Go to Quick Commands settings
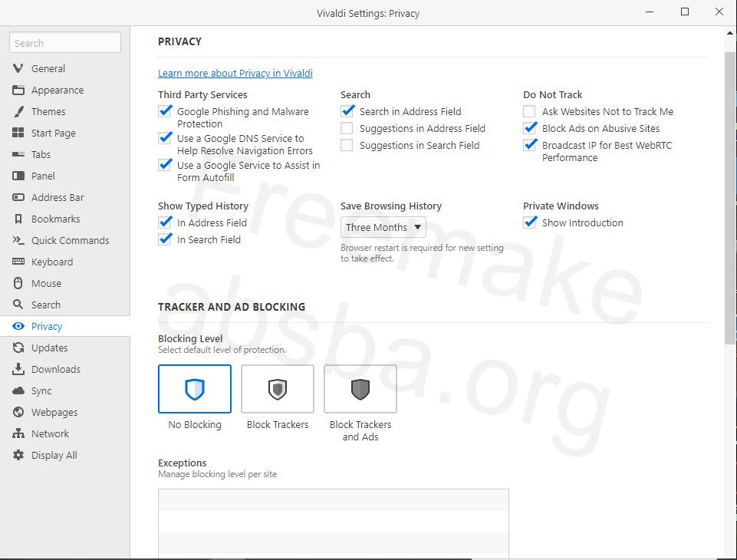Viewport: 737px width, 560px height. click(x=70, y=240)
